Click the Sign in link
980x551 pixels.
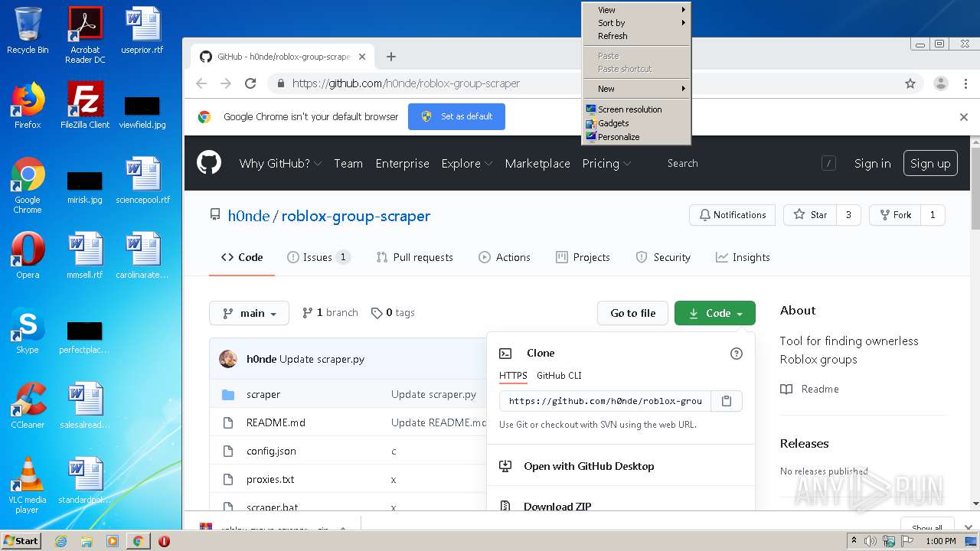click(873, 163)
